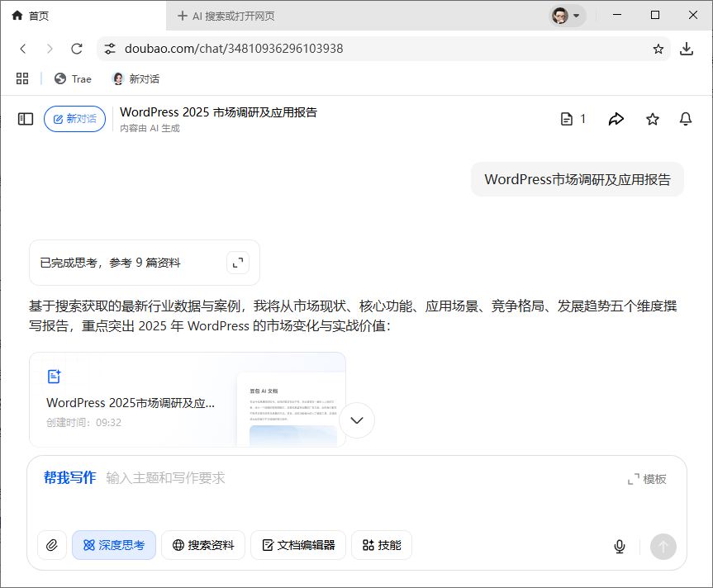Open Trae from the bookmarks bar
Screen dimensions: 713x588
click(73, 78)
